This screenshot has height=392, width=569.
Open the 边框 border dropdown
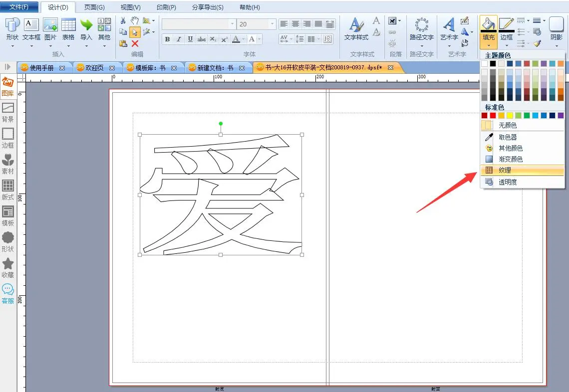(x=506, y=45)
